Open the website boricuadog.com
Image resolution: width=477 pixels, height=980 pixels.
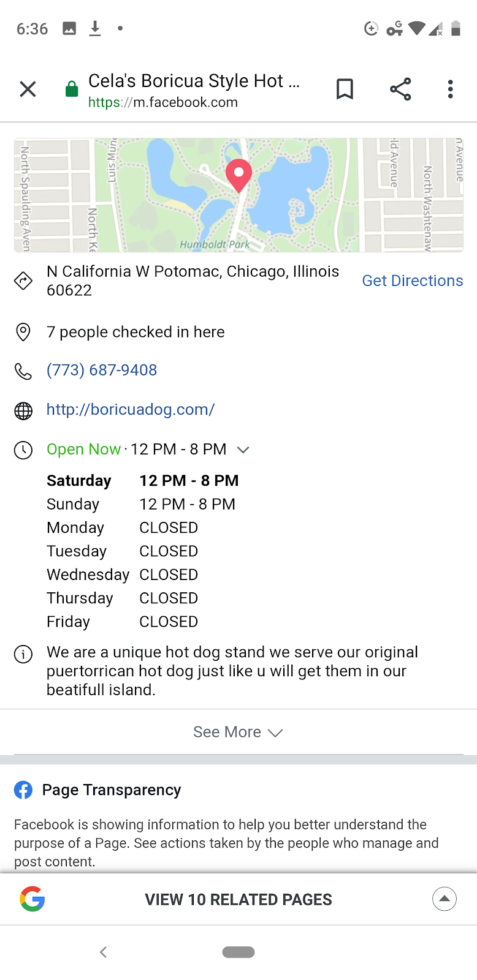point(130,409)
